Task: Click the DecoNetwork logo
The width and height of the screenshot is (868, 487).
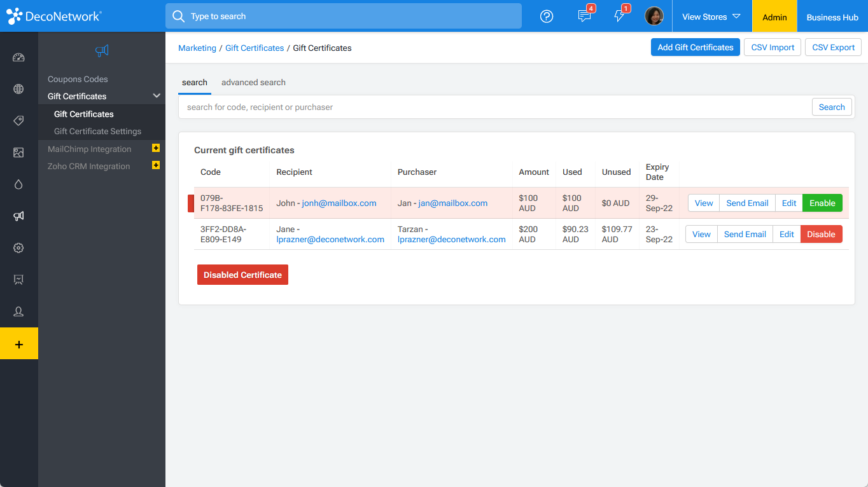Action: 54,17
